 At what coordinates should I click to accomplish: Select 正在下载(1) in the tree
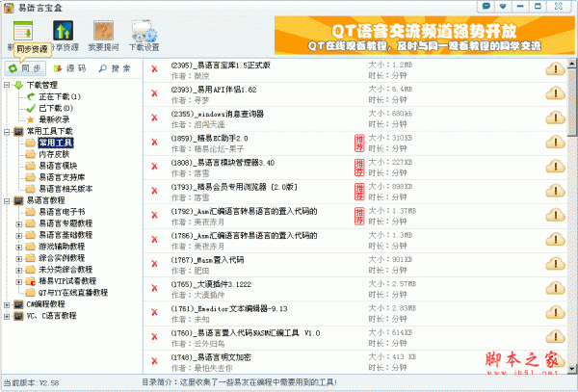click(x=60, y=97)
